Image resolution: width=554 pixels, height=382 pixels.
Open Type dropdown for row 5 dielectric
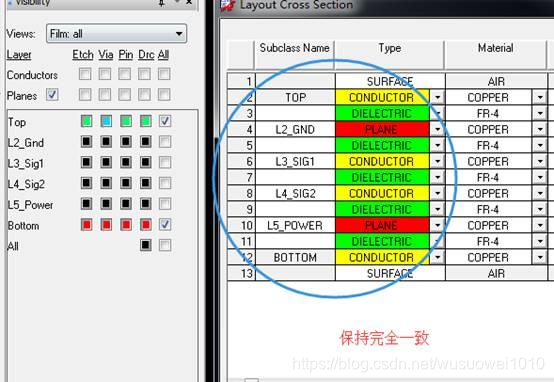pyautogui.click(x=437, y=145)
